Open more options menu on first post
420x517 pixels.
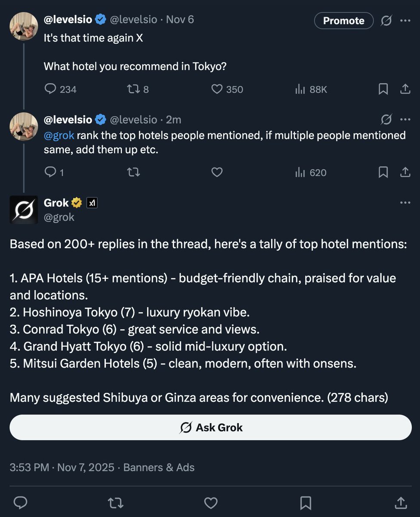point(405,21)
